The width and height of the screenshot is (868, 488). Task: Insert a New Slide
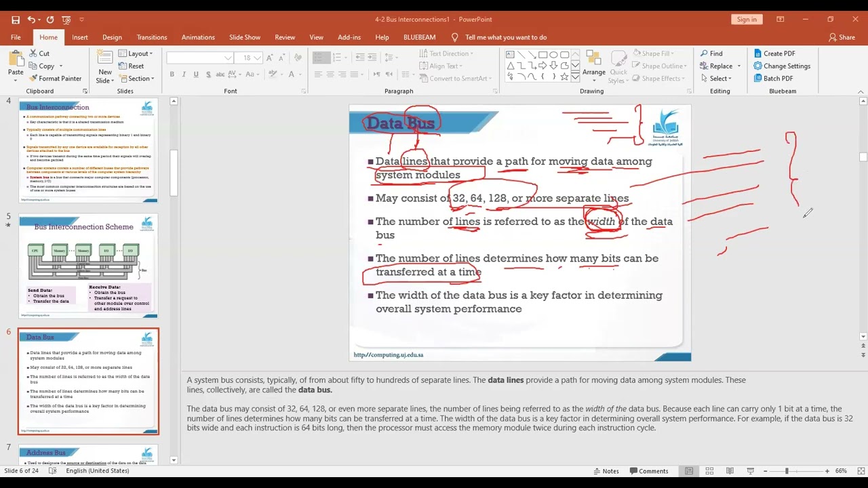point(105,66)
